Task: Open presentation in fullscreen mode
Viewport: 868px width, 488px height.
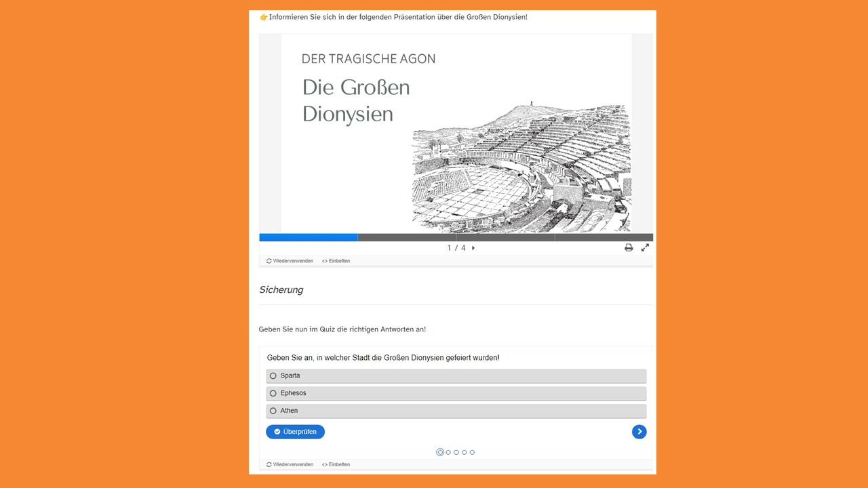Action: 645,248
